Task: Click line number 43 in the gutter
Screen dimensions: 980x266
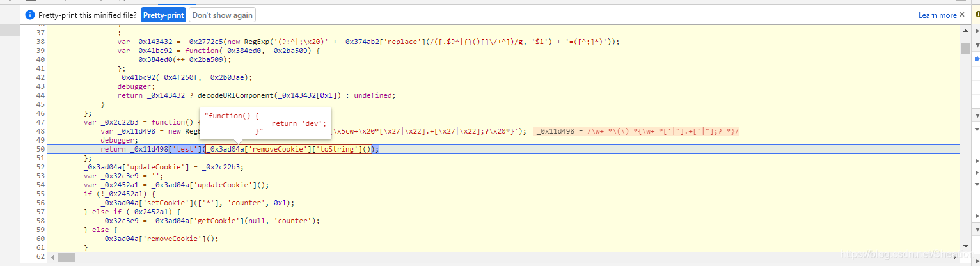Action: 41,86
